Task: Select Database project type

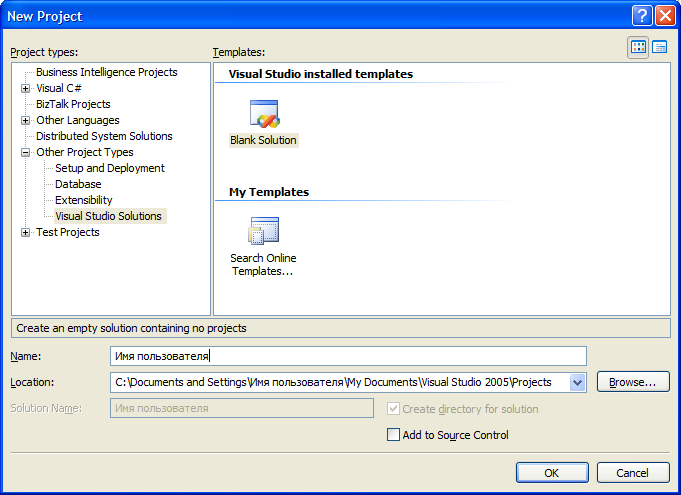Action: (78, 185)
